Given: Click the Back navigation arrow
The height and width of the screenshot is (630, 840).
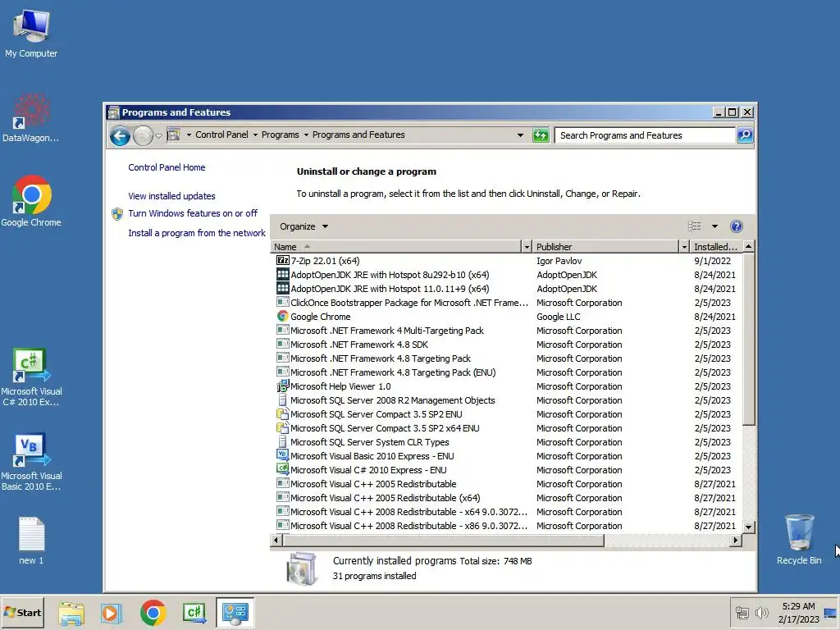Looking at the screenshot, I should pyautogui.click(x=120, y=136).
